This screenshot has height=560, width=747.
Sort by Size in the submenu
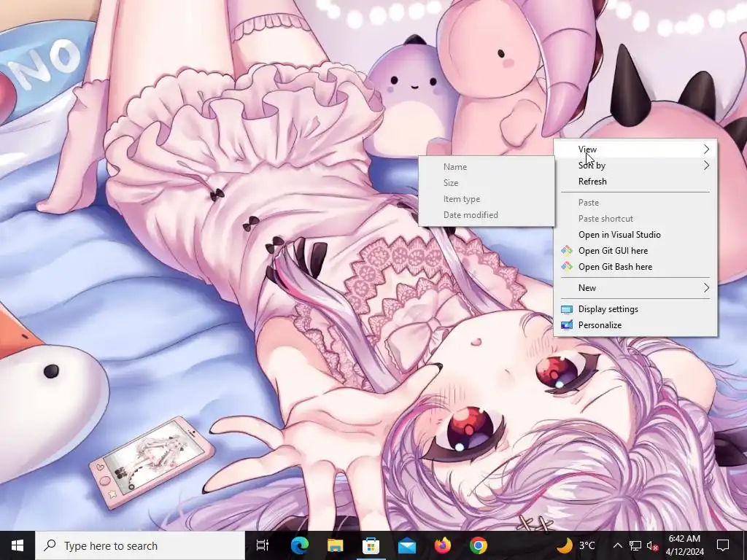(487, 183)
